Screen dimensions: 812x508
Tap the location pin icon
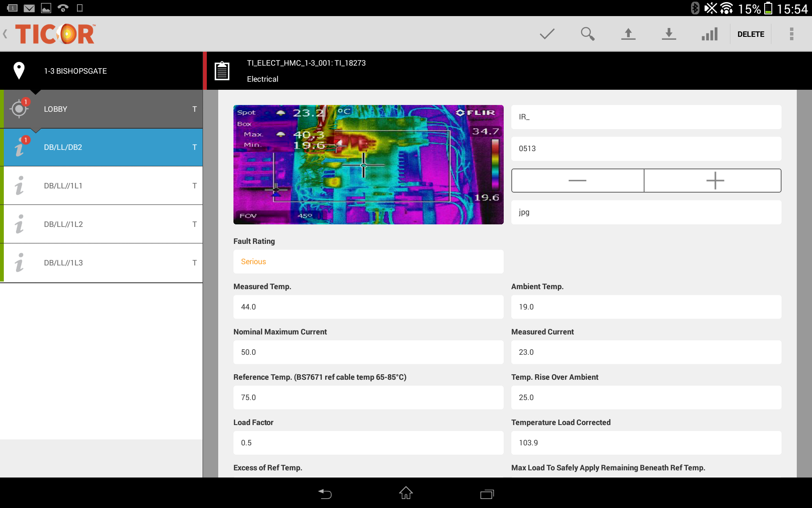(x=19, y=70)
